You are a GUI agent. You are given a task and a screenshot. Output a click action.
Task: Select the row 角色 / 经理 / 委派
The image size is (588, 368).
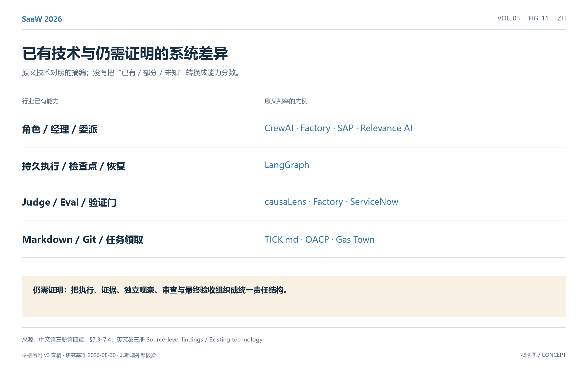pyautogui.click(x=294, y=129)
